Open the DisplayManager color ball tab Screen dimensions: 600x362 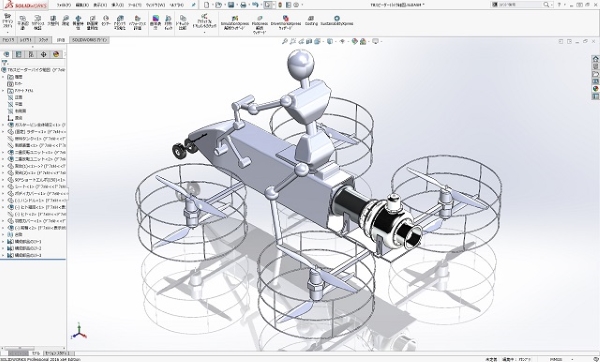pos(56,54)
